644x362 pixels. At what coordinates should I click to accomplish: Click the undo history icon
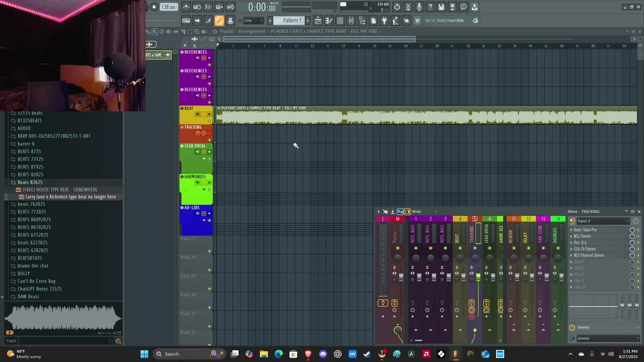(x=397, y=7)
